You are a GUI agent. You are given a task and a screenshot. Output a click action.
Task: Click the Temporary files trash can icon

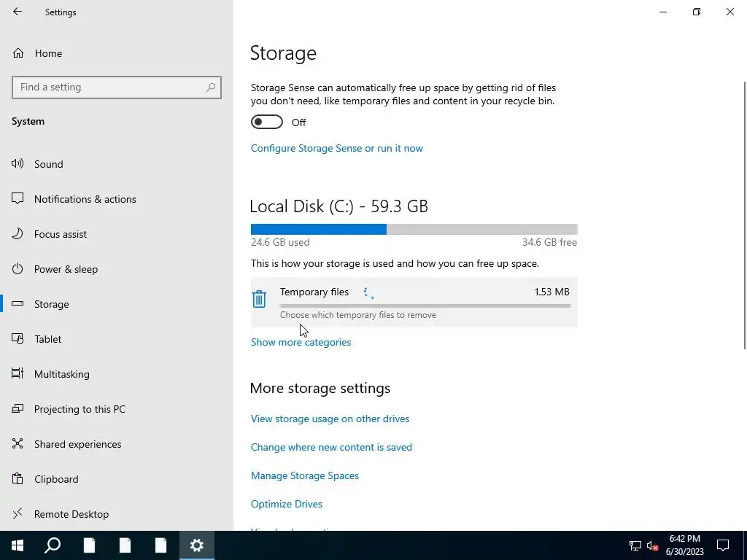pyautogui.click(x=259, y=299)
